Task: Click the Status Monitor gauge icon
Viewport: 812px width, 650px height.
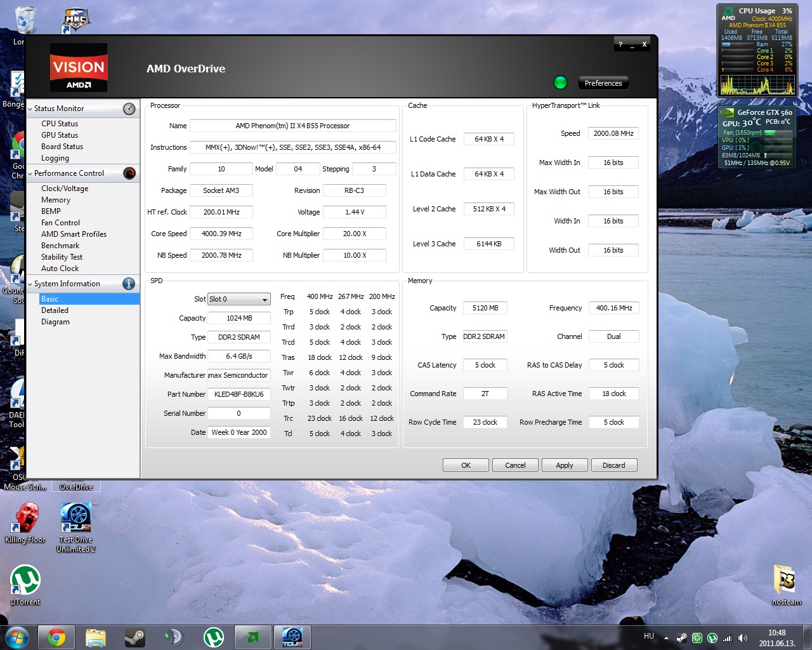Action: click(x=129, y=109)
